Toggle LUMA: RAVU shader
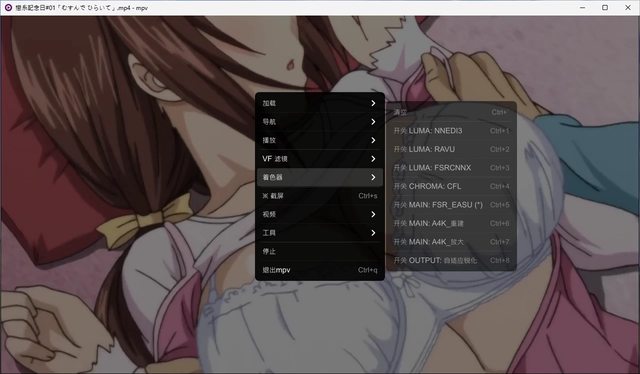This screenshot has height=374, width=640. (x=451, y=149)
